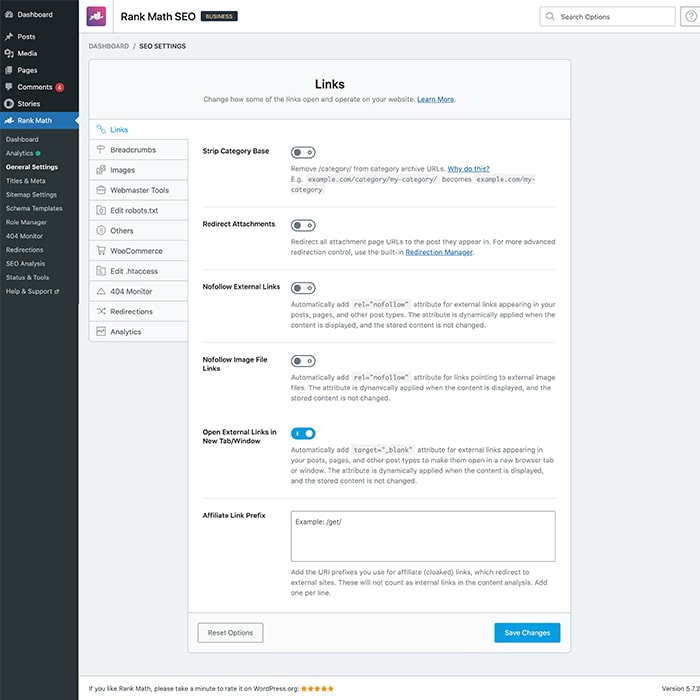This screenshot has height=700, width=700.
Task: Follow the Why do this? link
Action: click(x=468, y=169)
